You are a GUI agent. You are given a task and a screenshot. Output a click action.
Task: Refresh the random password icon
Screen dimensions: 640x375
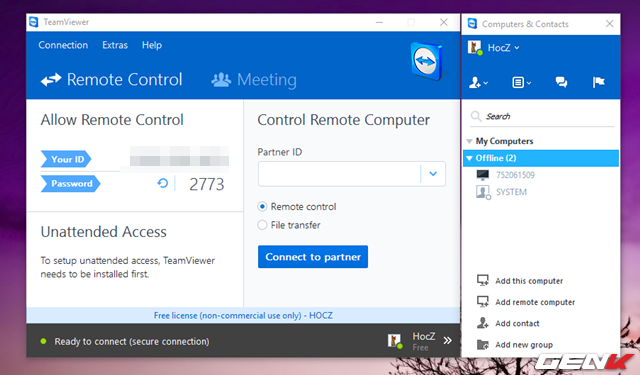pos(162,184)
